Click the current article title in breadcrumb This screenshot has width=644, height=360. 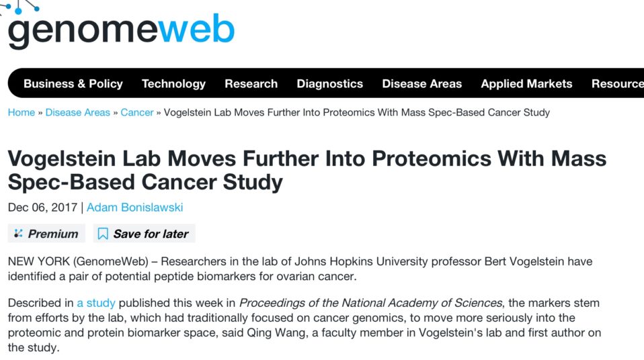pyautogui.click(x=356, y=112)
